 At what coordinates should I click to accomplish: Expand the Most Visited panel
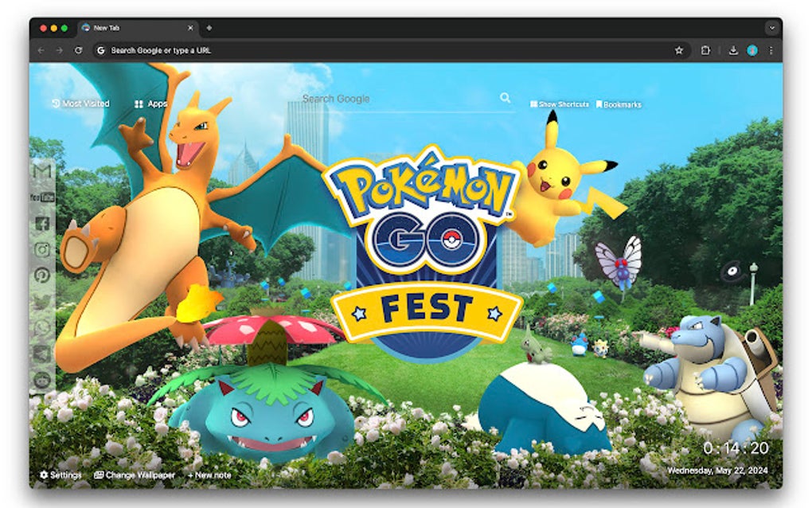(x=80, y=104)
